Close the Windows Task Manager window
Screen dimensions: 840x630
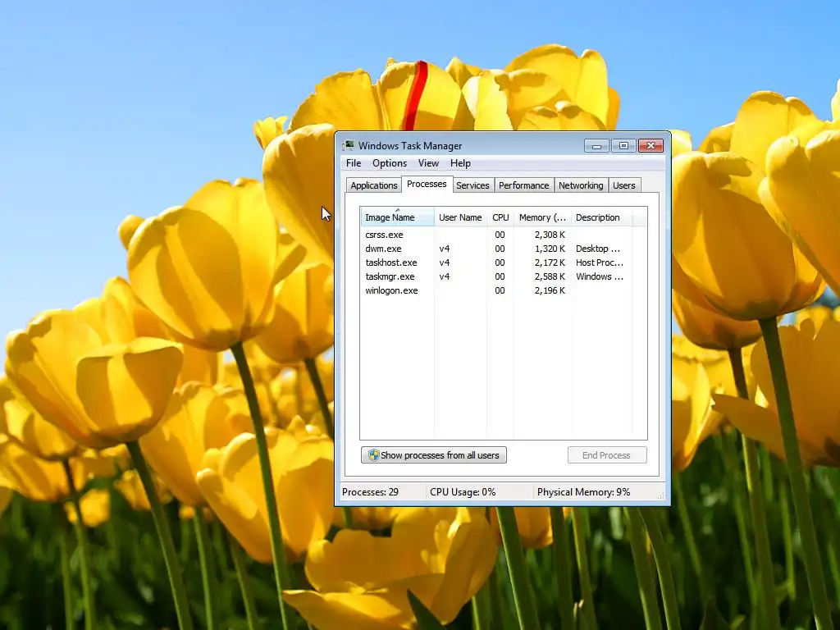click(651, 145)
